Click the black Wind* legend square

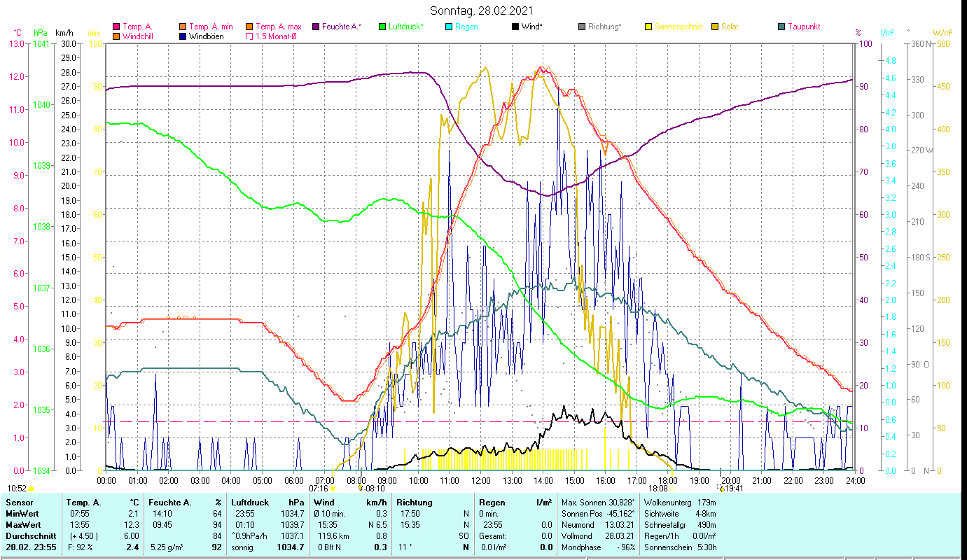515,27
